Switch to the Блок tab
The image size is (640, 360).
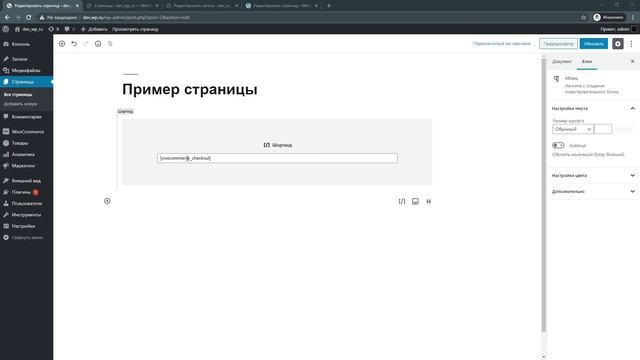pyautogui.click(x=587, y=62)
